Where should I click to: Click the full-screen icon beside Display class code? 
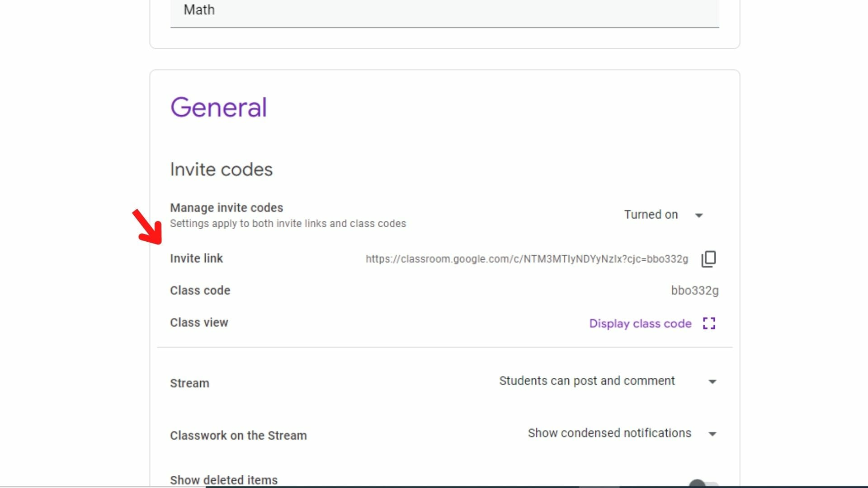click(710, 323)
